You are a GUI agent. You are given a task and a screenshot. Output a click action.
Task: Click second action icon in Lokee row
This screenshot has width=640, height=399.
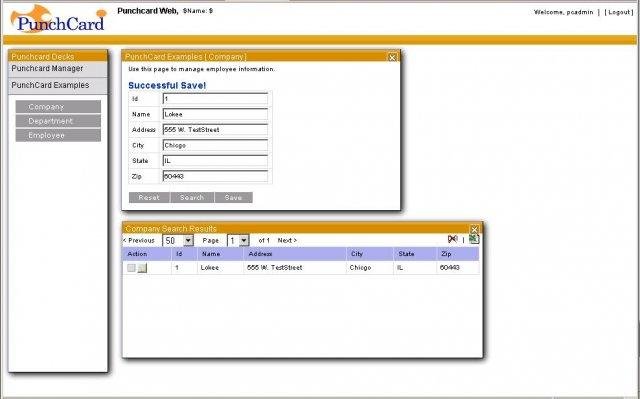pyautogui.click(x=142, y=268)
